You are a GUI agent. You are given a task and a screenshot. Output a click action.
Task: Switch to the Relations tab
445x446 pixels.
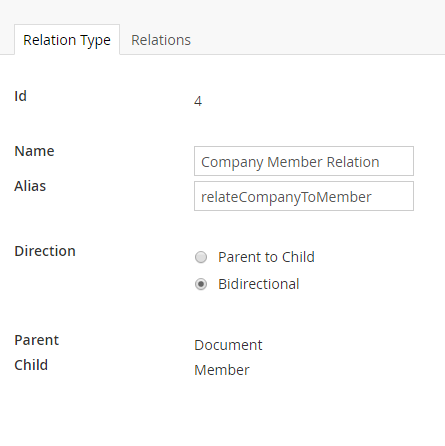(161, 40)
